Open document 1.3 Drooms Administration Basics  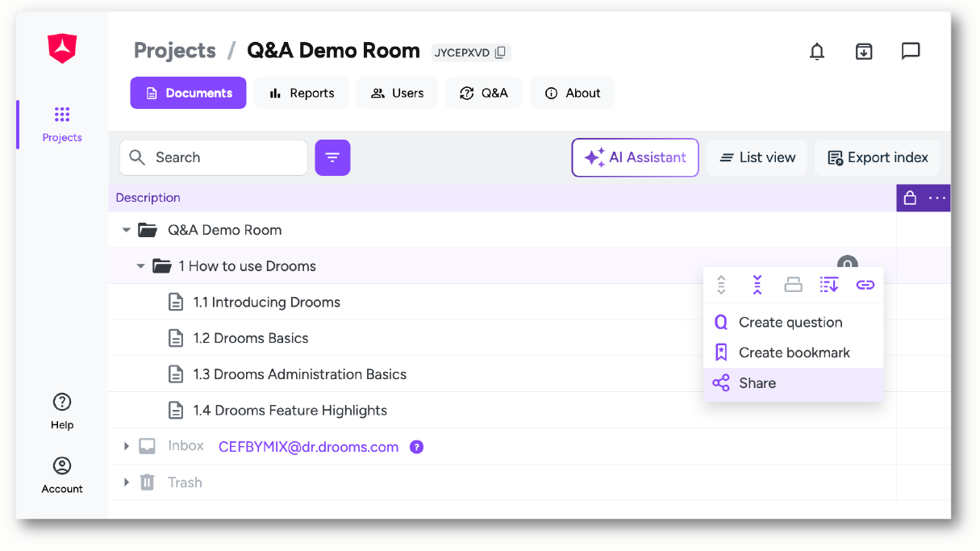tap(300, 374)
